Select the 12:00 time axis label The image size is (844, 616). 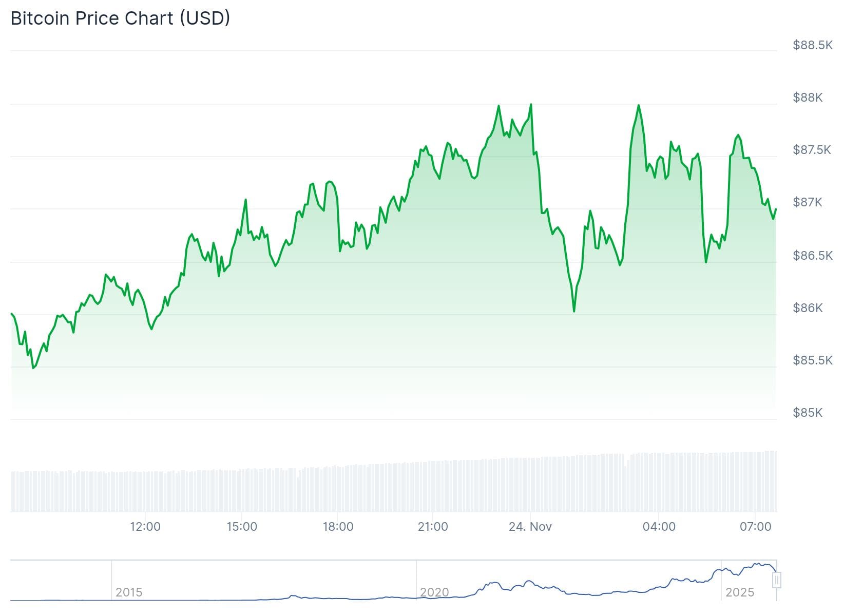145,527
